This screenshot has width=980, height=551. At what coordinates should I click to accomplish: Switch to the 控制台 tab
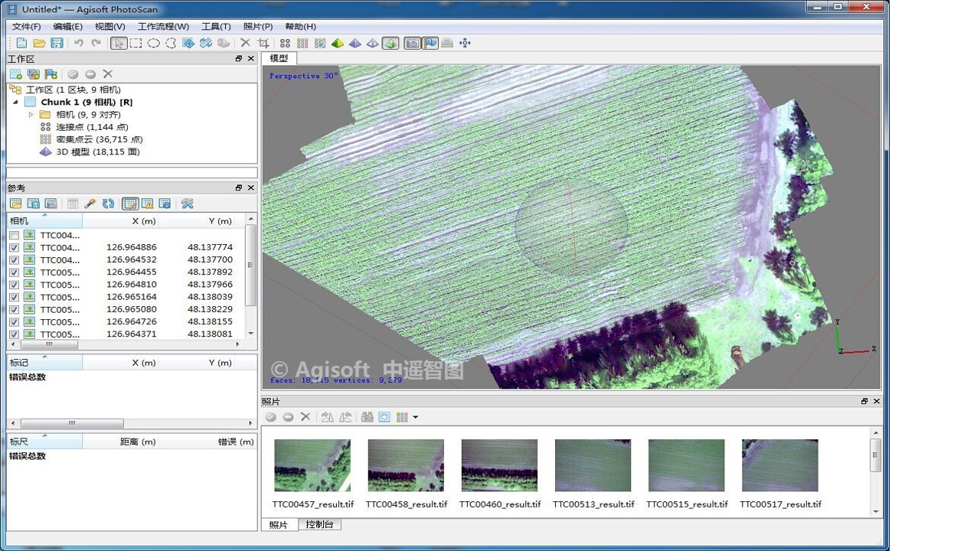click(x=319, y=524)
